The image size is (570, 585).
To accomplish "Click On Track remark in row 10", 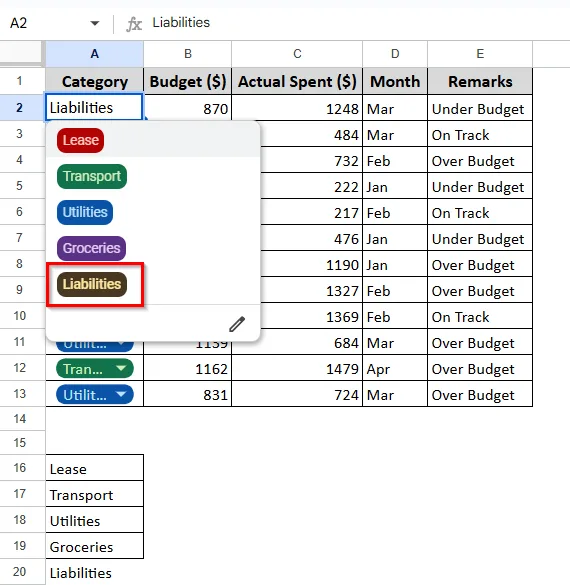I will point(480,316).
